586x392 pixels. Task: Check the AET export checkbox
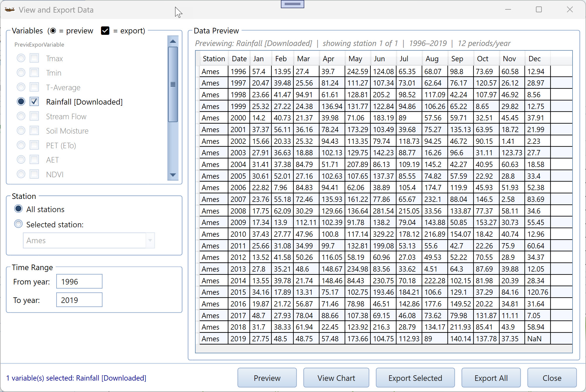(x=34, y=159)
